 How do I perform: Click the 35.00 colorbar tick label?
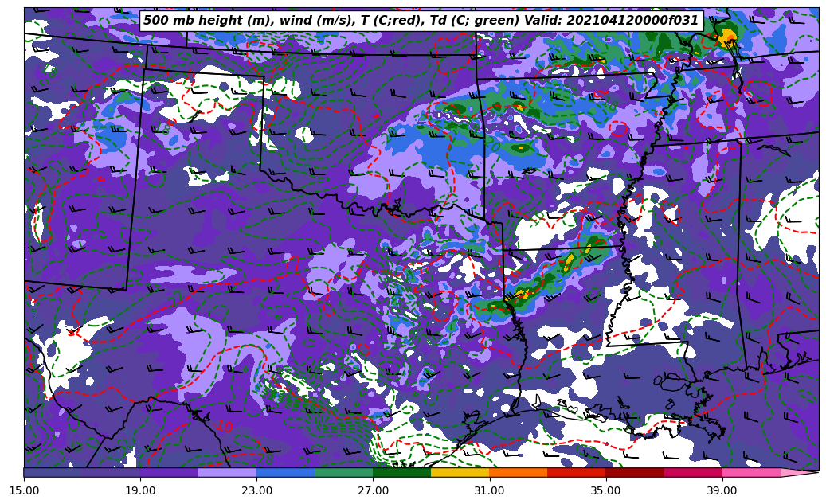606,490
